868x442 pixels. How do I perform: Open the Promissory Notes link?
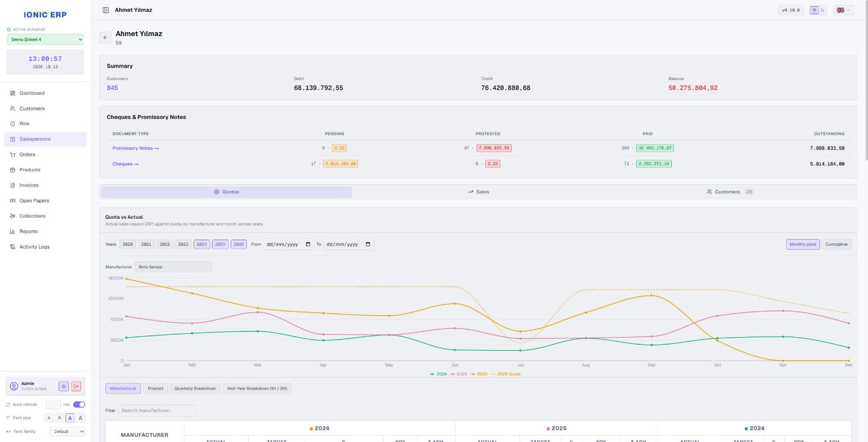click(x=135, y=148)
